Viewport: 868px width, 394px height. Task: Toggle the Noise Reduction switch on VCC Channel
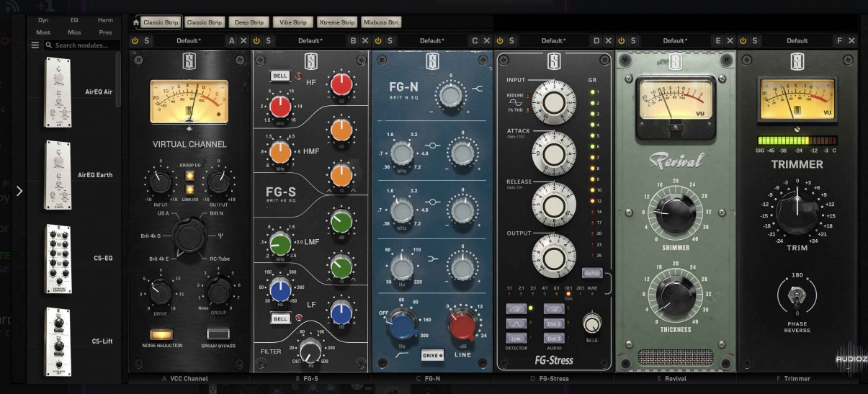pyautogui.click(x=161, y=334)
